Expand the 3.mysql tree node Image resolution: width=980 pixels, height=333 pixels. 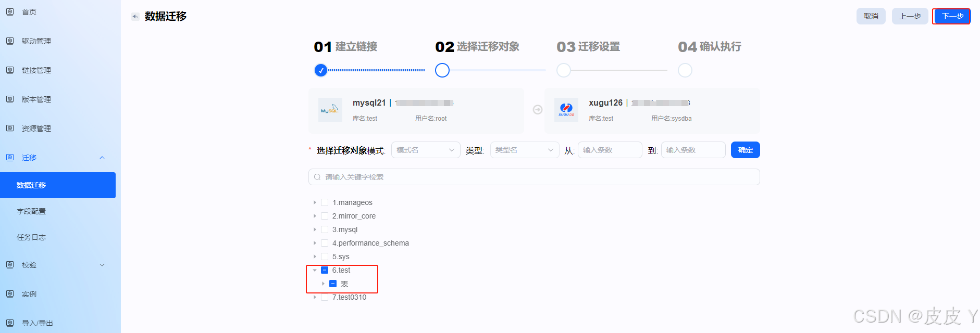[x=315, y=229]
